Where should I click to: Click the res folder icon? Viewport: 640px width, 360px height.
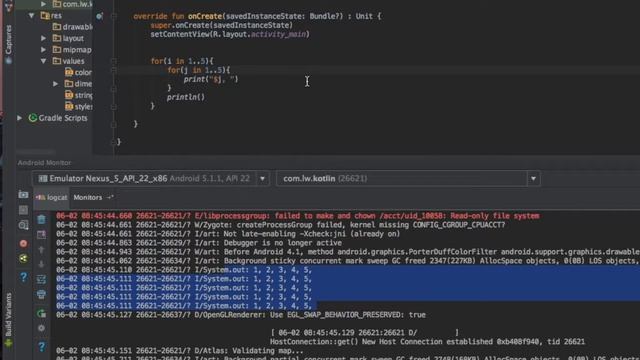click(x=45, y=16)
